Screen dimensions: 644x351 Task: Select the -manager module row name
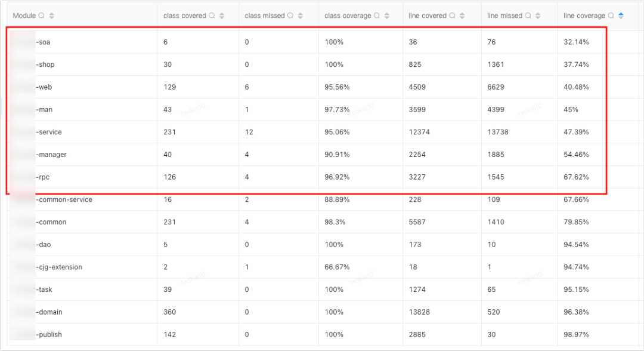point(51,155)
